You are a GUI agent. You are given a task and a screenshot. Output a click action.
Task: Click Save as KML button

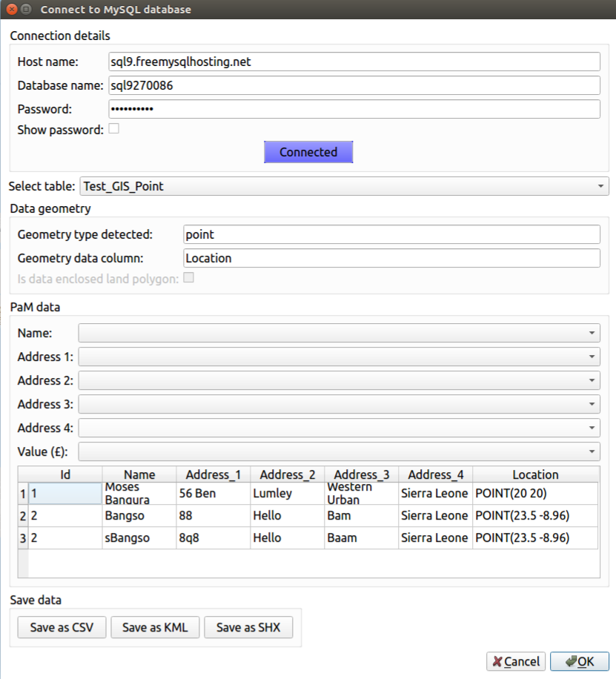click(155, 627)
